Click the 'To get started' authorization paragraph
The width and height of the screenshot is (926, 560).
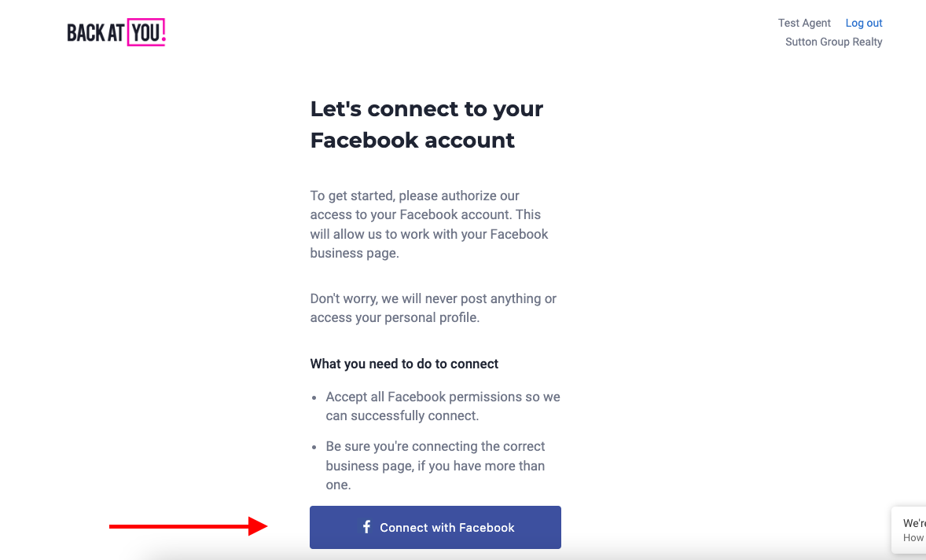click(x=429, y=225)
